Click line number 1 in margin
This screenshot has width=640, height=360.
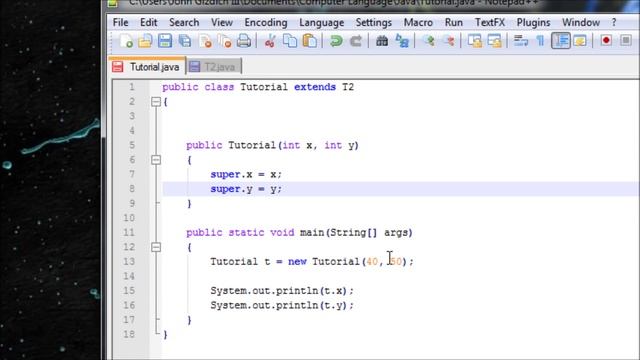coord(132,87)
